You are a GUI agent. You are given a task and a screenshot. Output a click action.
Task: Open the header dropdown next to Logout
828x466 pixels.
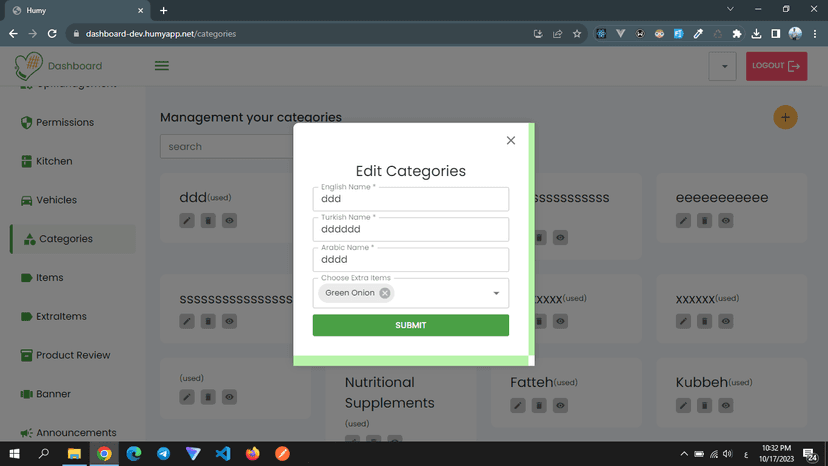[x=723, y=67]
